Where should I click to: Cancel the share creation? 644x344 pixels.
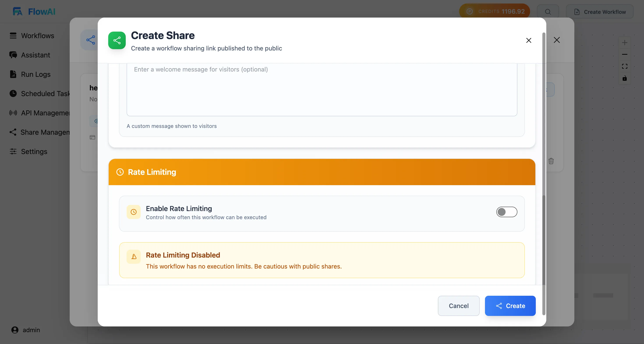[458, 306]
